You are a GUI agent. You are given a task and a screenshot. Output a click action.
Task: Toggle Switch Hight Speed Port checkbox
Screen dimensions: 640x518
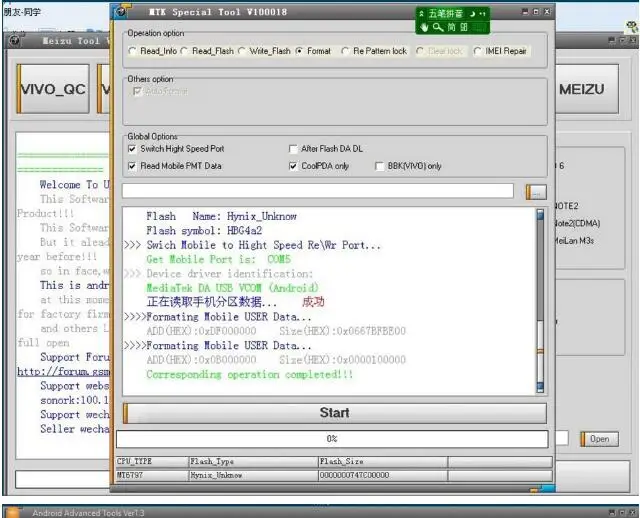tap(176, 149)
